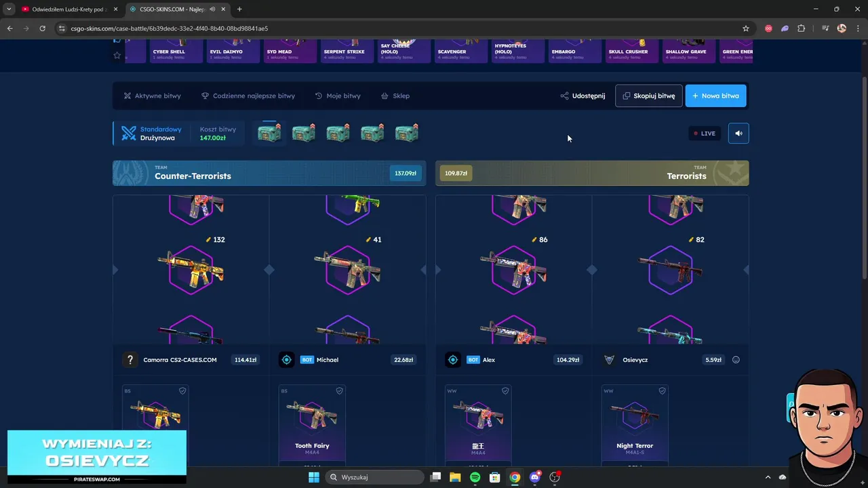Open the Aktywne bitwy tab

[152, 96]
